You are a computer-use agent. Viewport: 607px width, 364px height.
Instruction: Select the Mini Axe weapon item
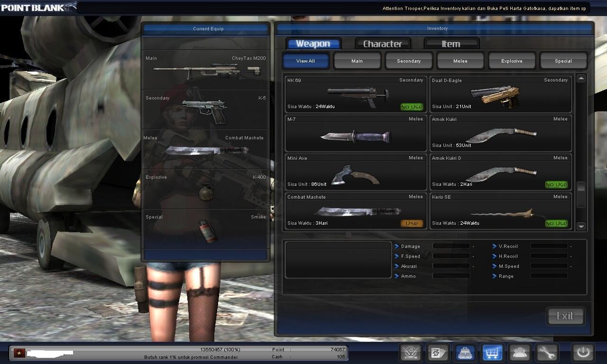pos(356,172)
